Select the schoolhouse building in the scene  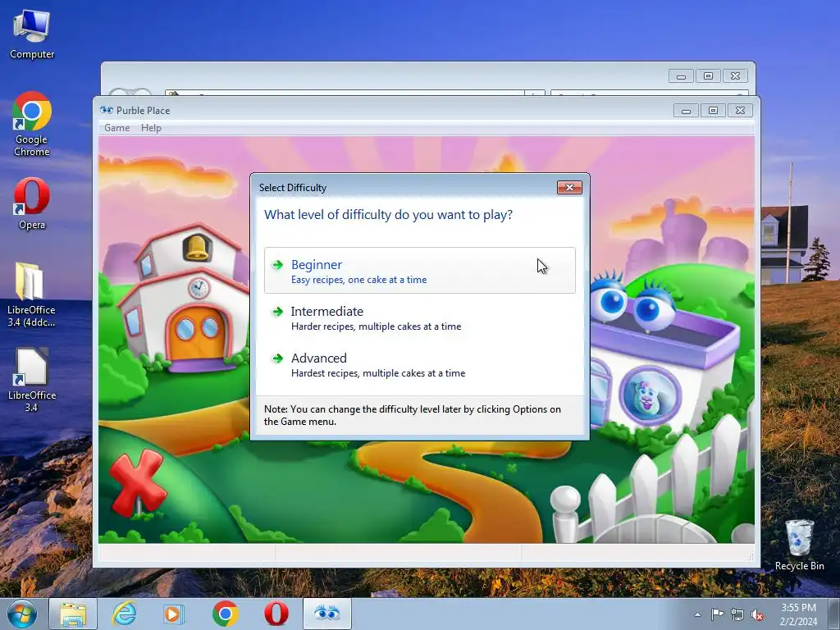pos(184,297)
